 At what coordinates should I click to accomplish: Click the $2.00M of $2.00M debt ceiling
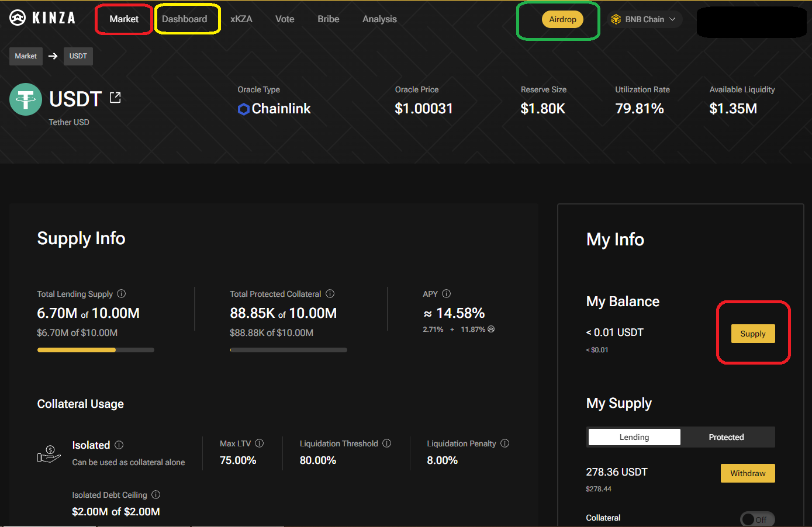pos(116,512)
